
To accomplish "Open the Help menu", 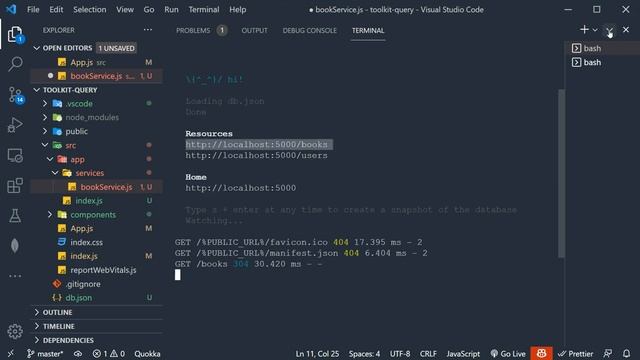I will 238,9.
